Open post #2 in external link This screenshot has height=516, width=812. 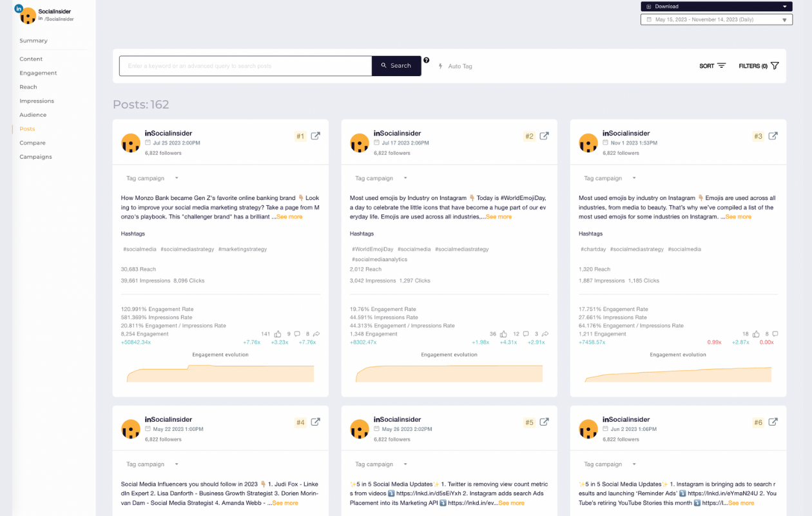click(x=545, y=136)
